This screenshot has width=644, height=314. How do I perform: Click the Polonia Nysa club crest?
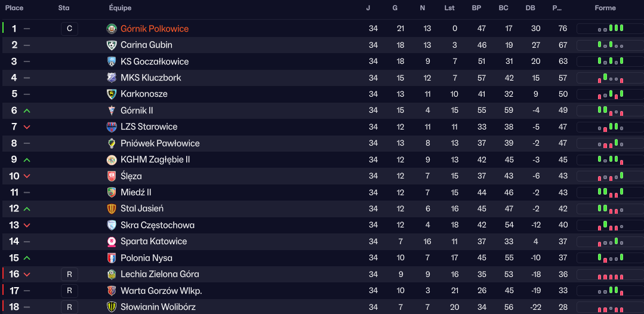pyautogui.click(x=112, y=258)
